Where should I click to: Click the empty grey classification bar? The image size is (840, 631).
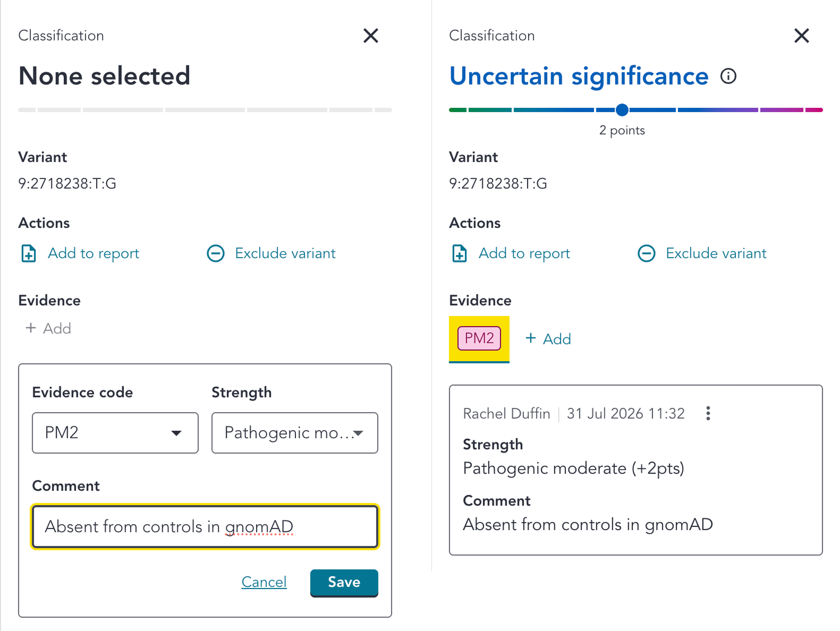pos(205,110)
